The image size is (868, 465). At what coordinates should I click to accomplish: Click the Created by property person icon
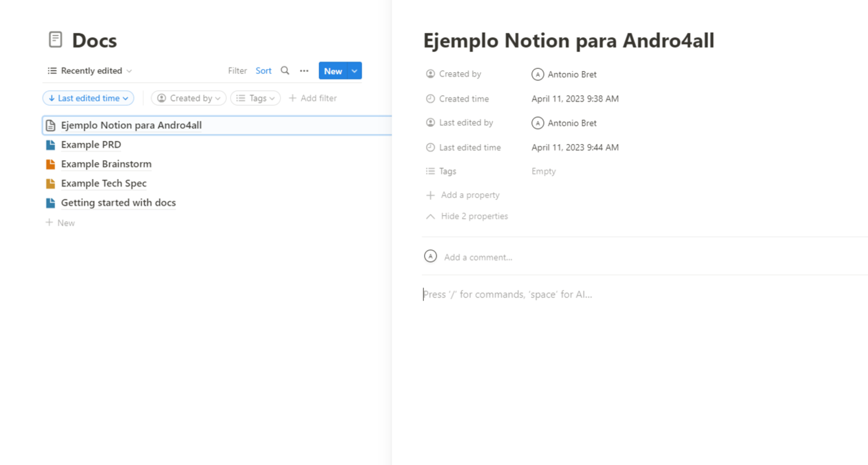click(x=431, y=74)
